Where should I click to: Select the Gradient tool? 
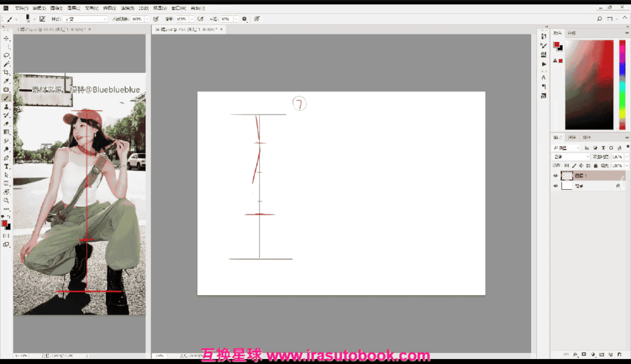click(x=6, y=132)
